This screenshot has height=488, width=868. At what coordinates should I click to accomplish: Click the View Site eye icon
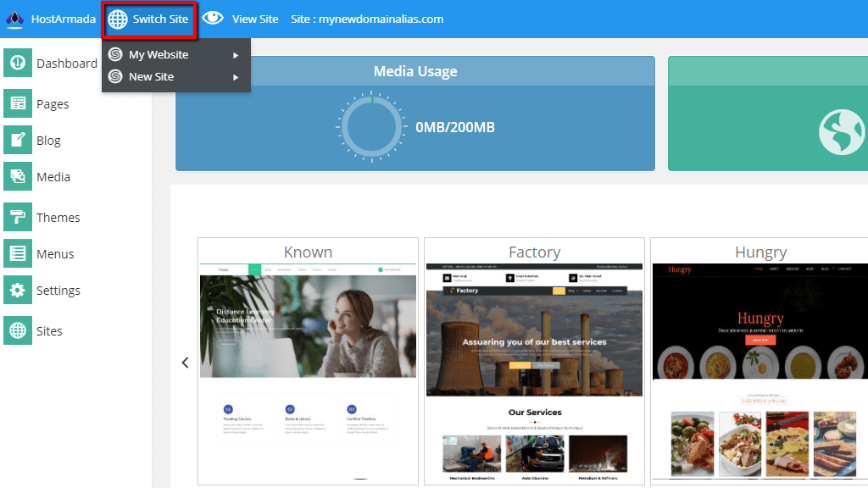213,19
